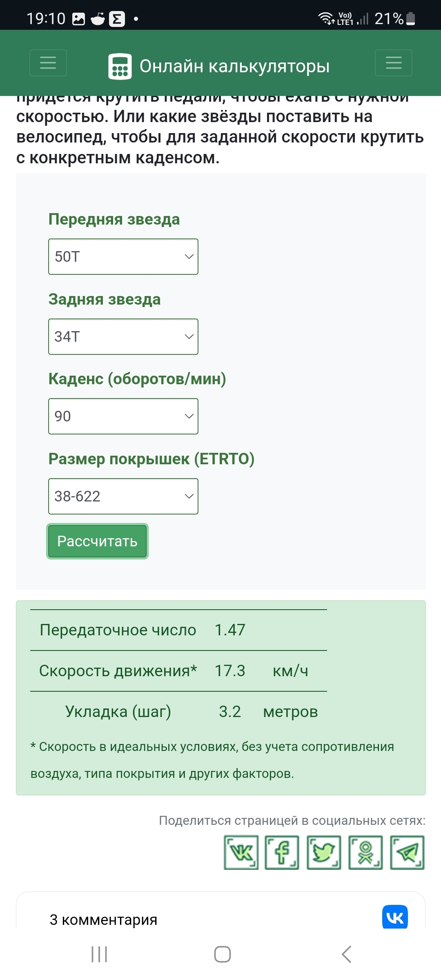Share page via Telegram
The image size is (441, 980).
[x=407, y=853]
